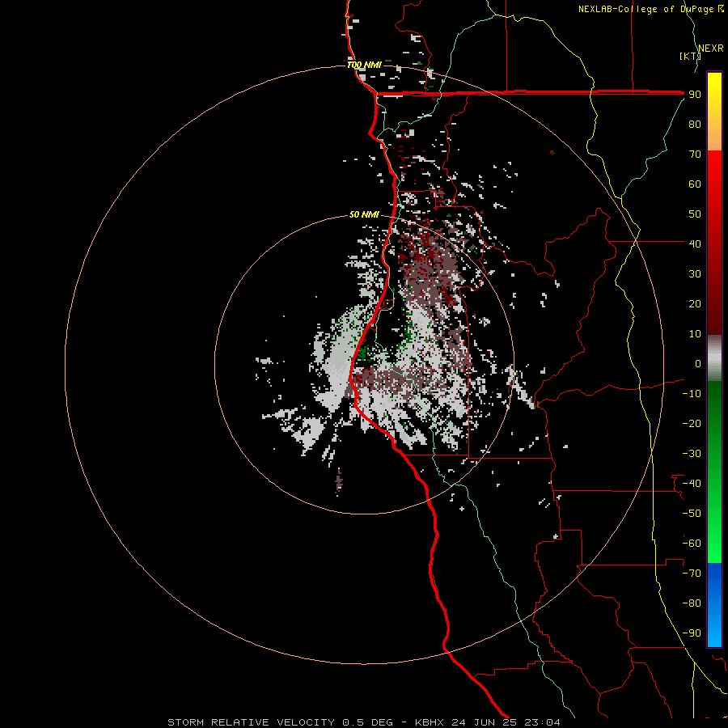728x728 pixels.
Task: Click the 50 value on the velocity scale
Action: coord(695,214)
